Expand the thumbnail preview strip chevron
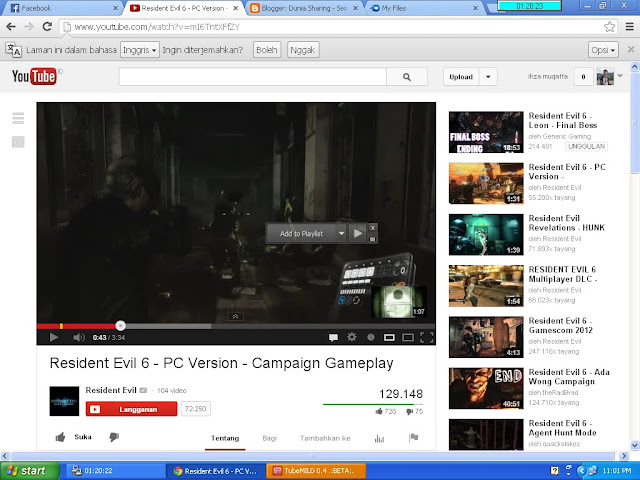This screenshot has height=480, width=640. [236, 316]
